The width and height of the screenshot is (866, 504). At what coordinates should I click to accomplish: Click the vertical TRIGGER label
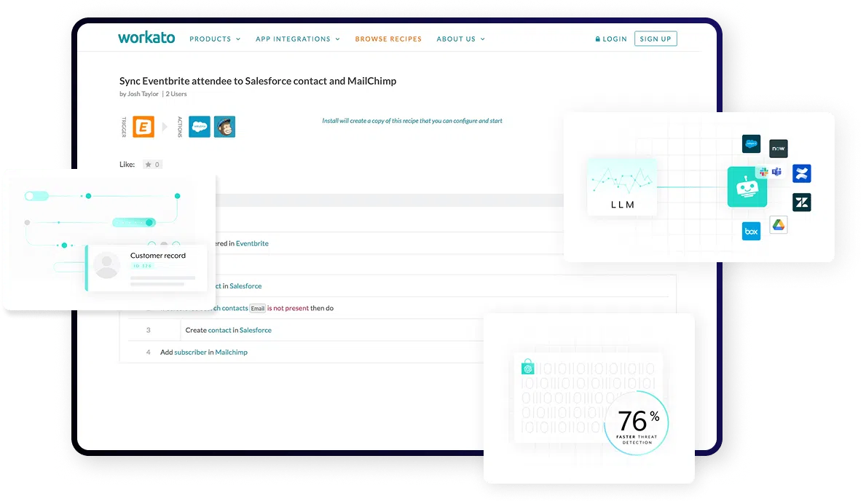point(124,127)
